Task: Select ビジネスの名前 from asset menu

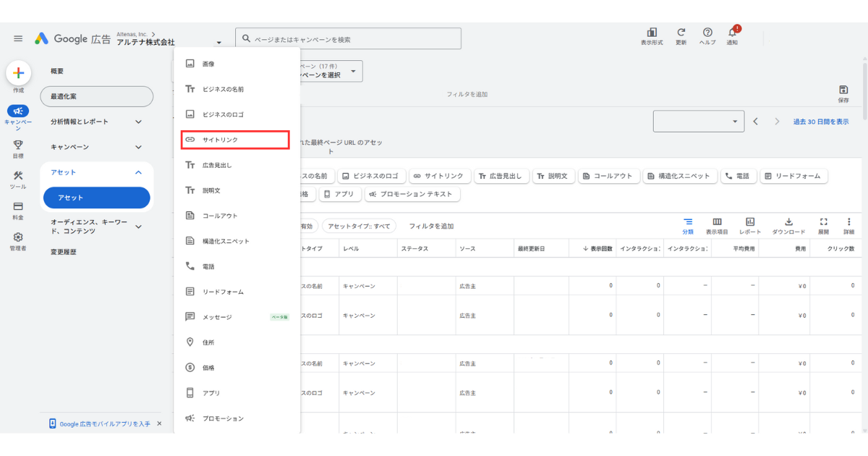Action: (237, 89)
